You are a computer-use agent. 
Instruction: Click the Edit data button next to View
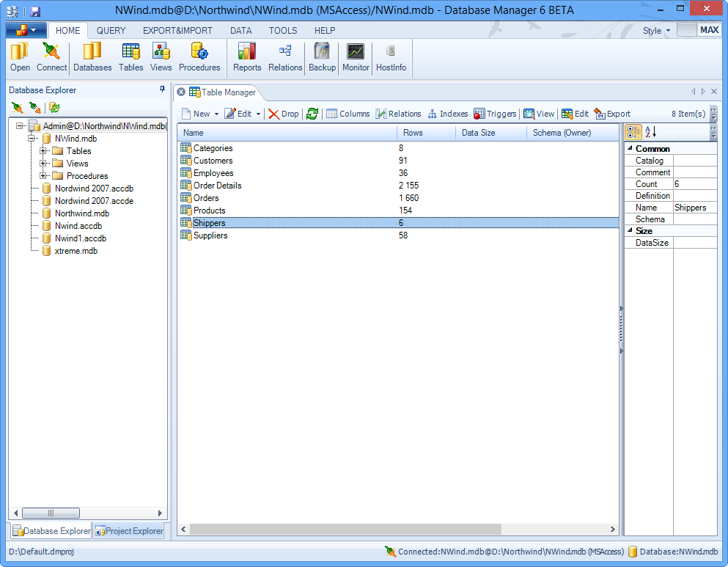click(x=575, y=114)
